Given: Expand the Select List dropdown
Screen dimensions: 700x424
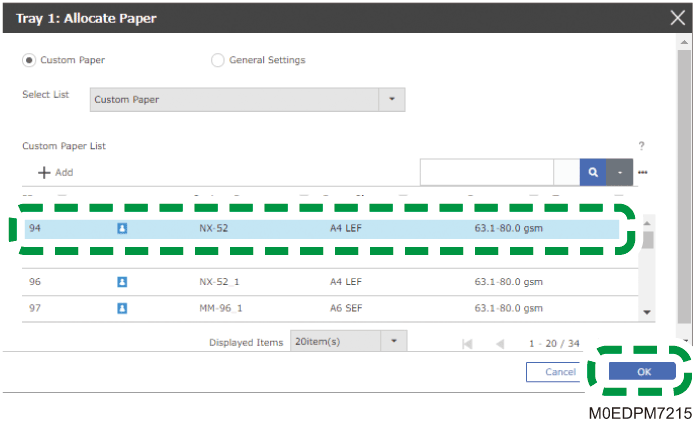Looking at the screenshot, I should 391,99.
